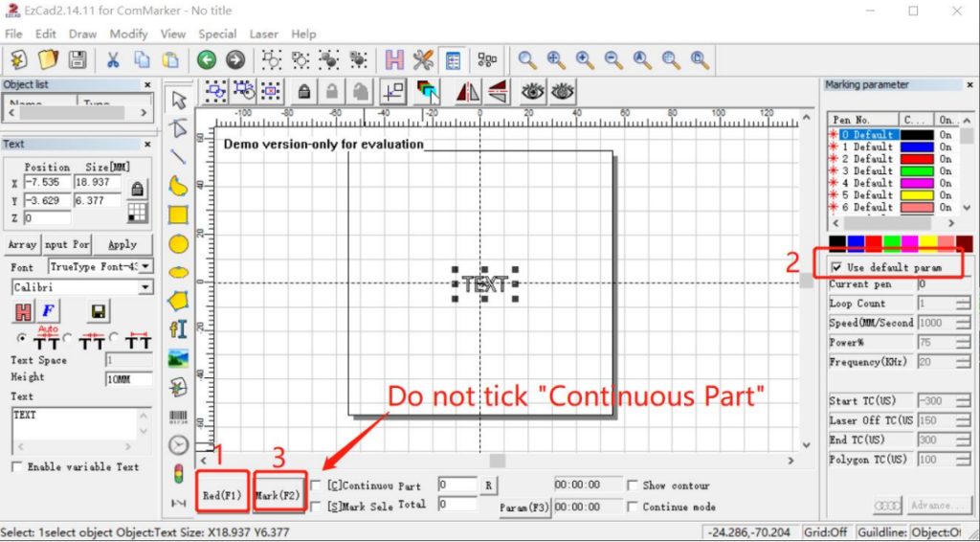
Task: Pick the green color swatch in pen palette
Action: tap(892, 244)
